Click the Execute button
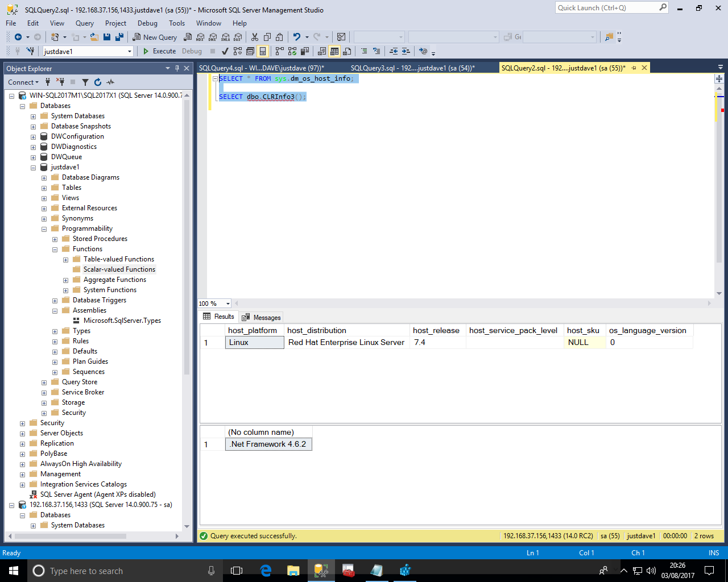The height and width of the screenshot is (582, 728). pos(159,51)
